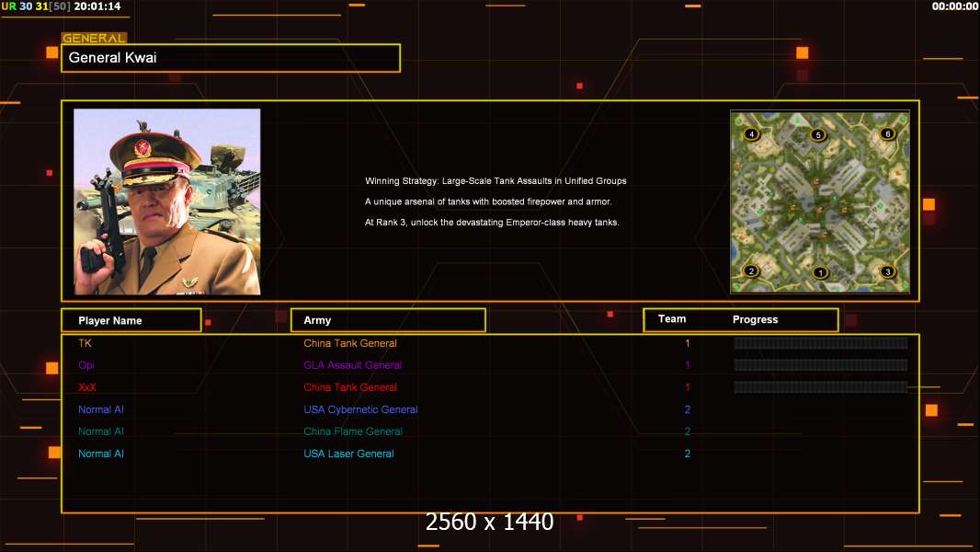Viewport: 980px width, 552px height.
Task: Click the loading progress bar for Opi
Action: [x=820, y=365]
